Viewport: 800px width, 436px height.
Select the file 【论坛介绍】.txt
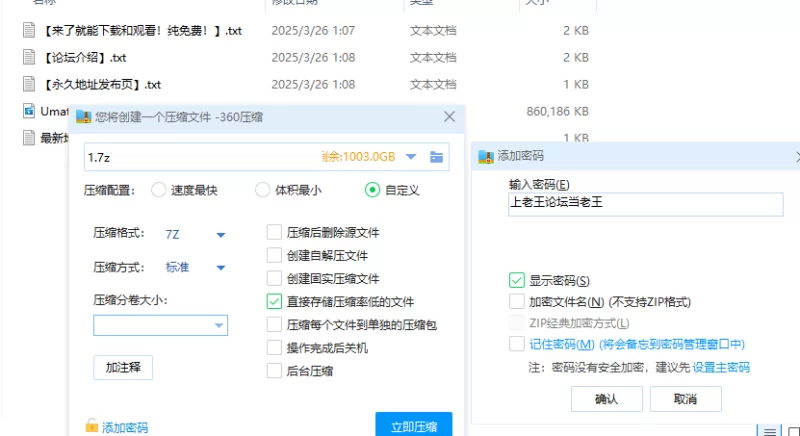pyautogui.click(x=84, y=58)
